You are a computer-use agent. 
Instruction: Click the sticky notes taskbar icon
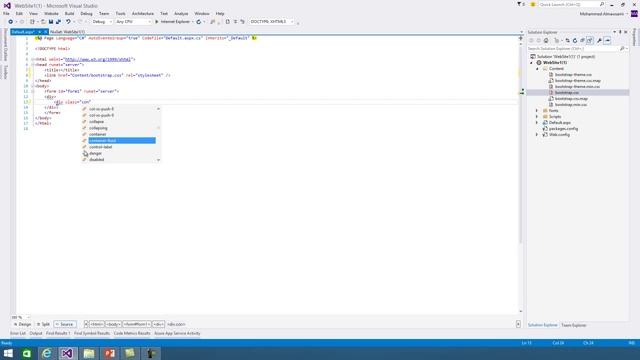[130, 353]
